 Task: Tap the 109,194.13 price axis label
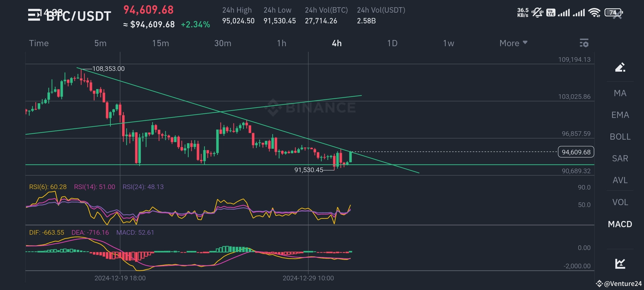click(x=574, y=60)
